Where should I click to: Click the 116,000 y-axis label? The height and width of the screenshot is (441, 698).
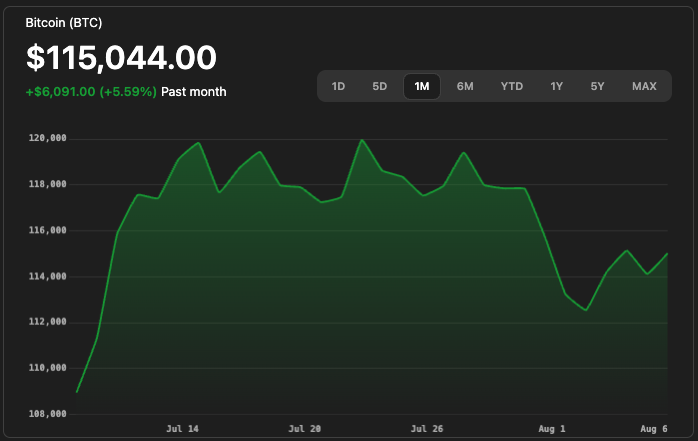48,230
